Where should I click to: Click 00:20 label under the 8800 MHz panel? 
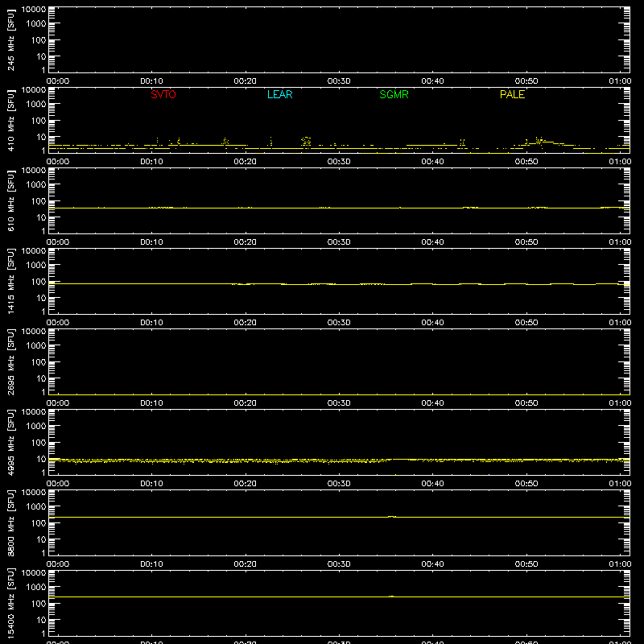[x=246, y=564]
